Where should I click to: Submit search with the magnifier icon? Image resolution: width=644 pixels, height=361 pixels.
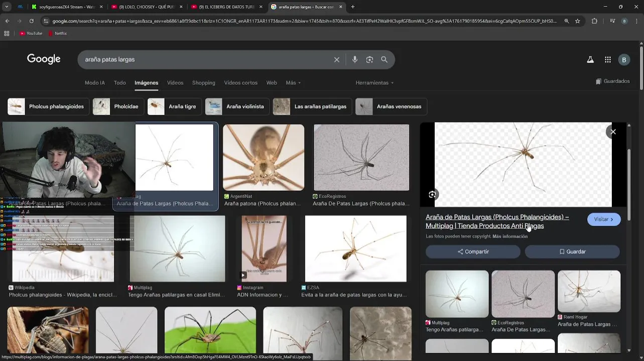tap(384, 60)
